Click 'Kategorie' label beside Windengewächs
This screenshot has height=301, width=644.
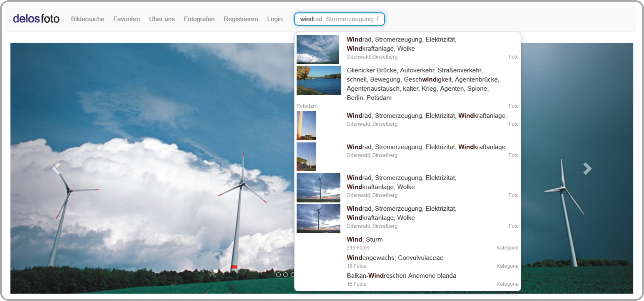point(507,266)
